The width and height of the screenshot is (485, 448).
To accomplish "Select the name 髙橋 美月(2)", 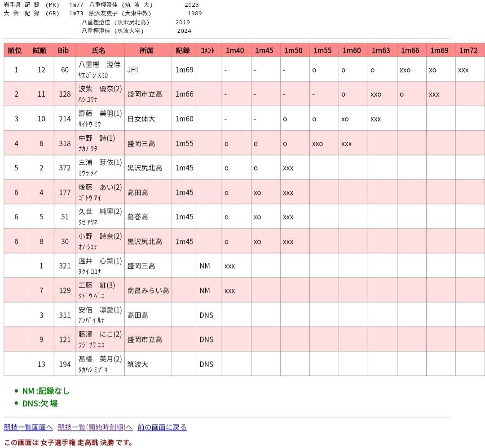I will click(100, 359).
